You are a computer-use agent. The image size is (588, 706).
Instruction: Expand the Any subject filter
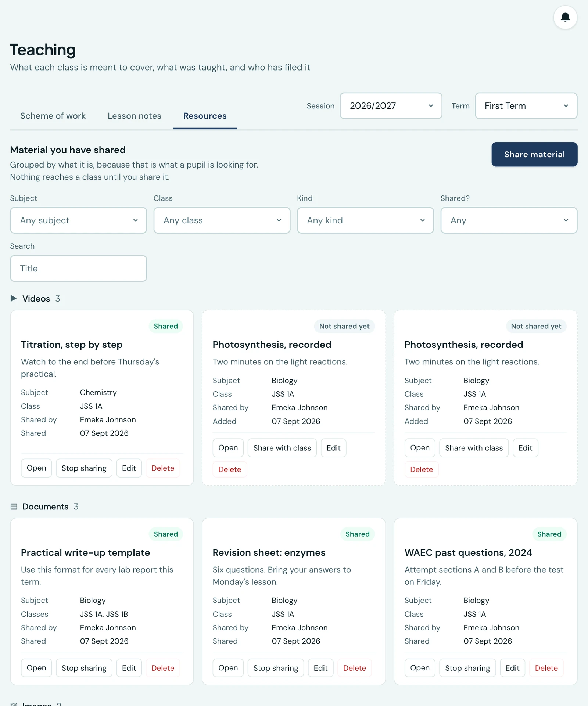78,220
